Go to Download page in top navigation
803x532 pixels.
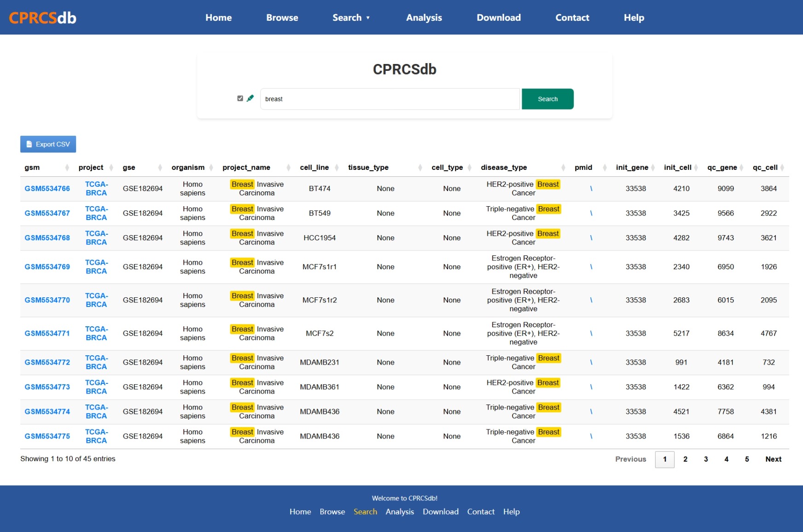499,17
